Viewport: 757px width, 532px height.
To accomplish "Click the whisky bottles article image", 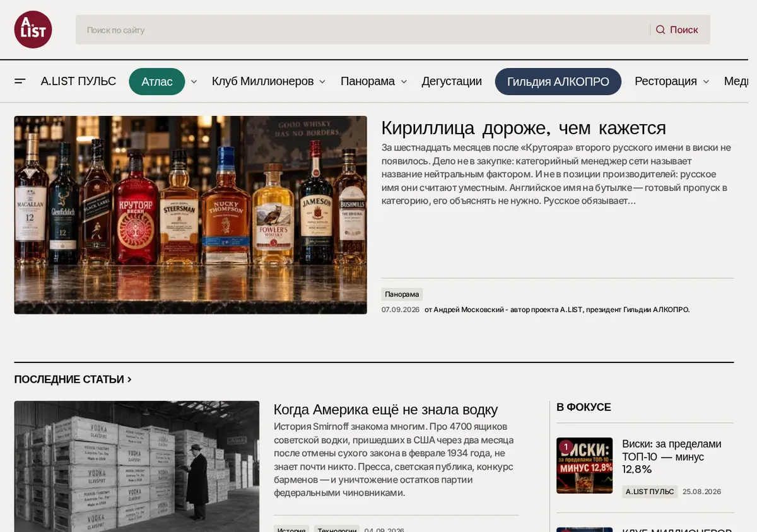I will tap(191, 215).
